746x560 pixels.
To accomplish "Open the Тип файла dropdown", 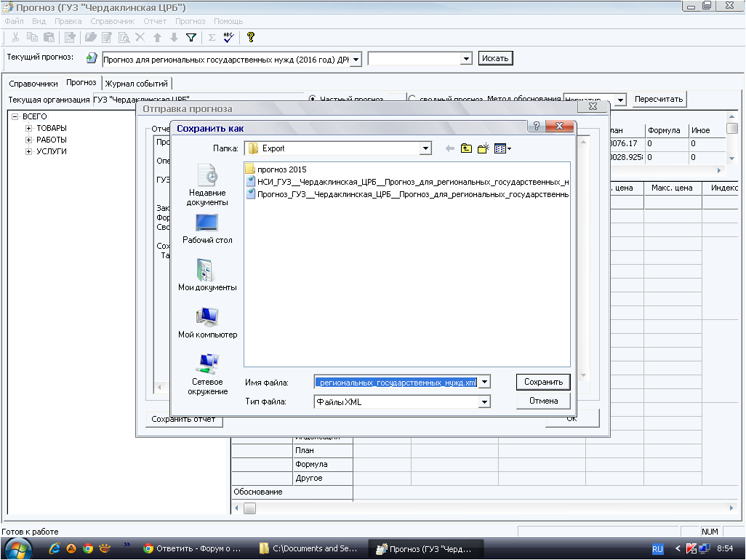I will (484, 401).
